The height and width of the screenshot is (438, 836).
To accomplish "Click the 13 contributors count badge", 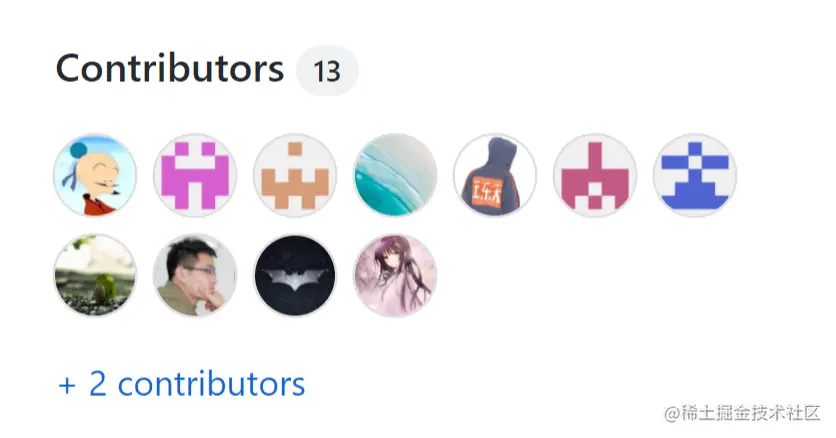I will (x=327, y=70).
